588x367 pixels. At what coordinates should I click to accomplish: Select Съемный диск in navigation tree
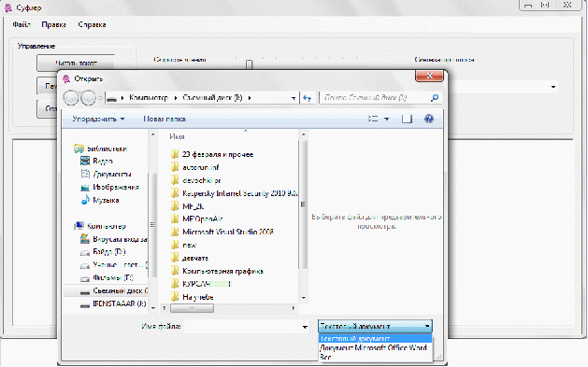tap(107, 291)
